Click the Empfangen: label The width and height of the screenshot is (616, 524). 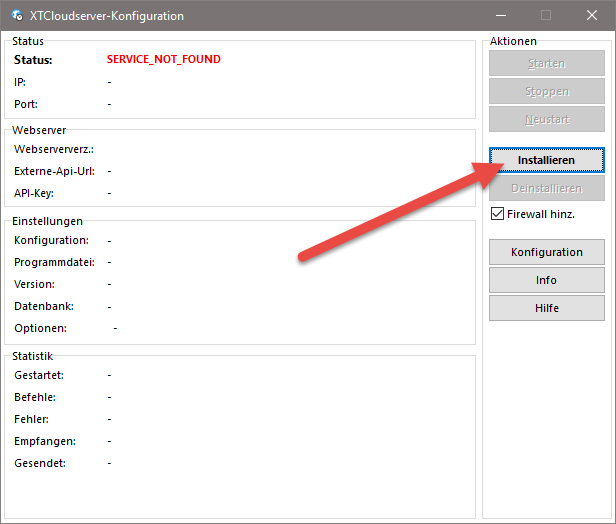45,441
